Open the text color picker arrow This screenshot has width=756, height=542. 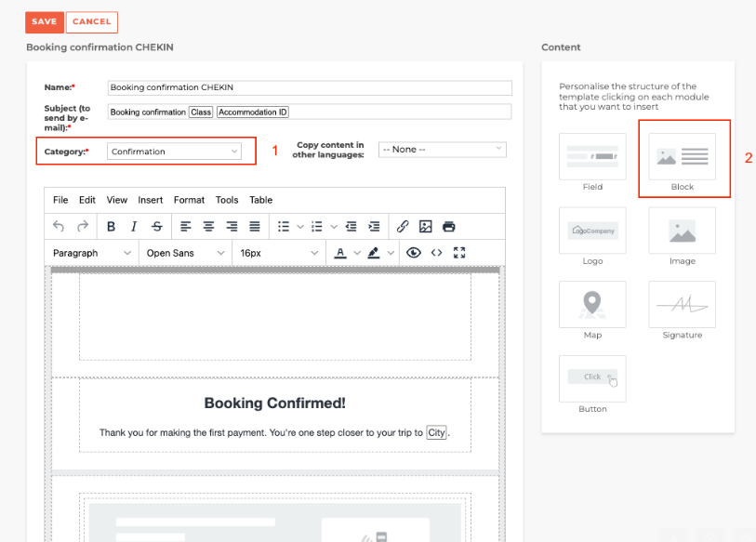coord(357,253)
